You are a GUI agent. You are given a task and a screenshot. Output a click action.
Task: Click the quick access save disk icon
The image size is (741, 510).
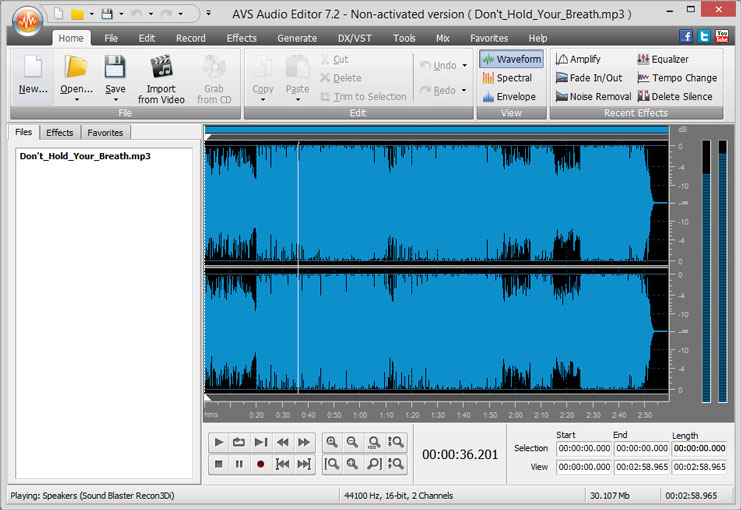(x=107, y=14)
